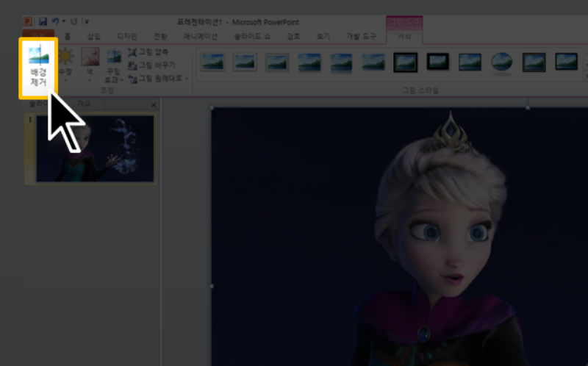Viewport: 588px width, 366px height.
Task: Switch to the 검토 Review tab
Action: pyautogui.click(x=293, y=36)
